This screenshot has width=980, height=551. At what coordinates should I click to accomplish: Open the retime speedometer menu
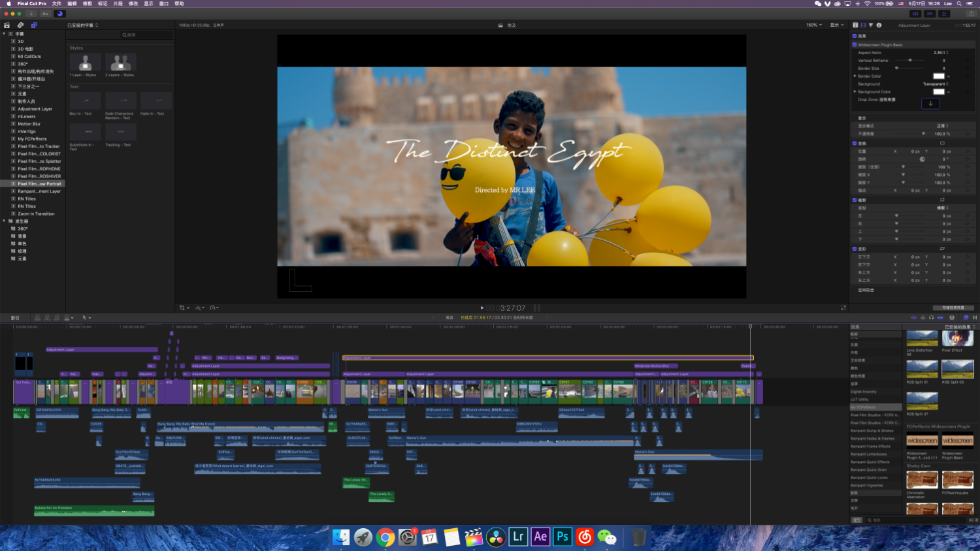[x=214, y=307]
